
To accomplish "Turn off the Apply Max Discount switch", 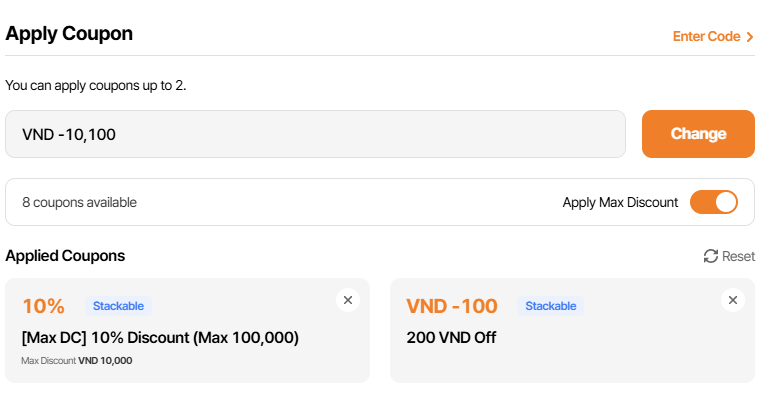I will (x=714, y=202).
